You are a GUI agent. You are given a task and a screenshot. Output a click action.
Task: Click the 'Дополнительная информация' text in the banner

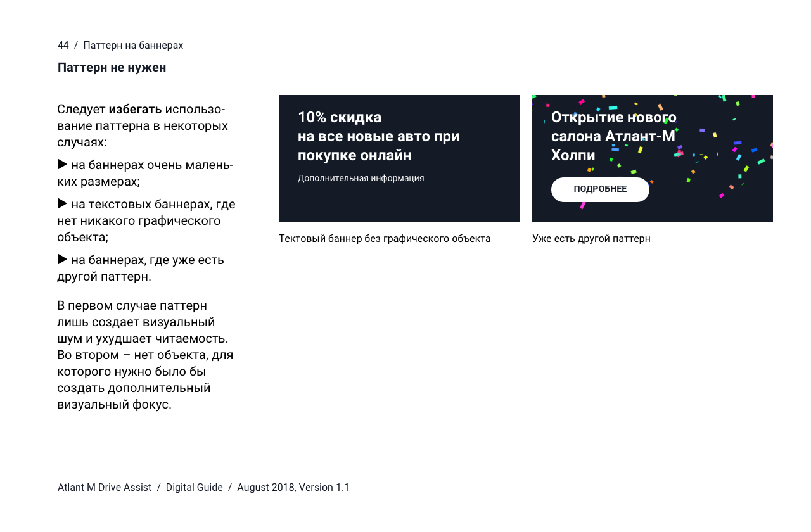pyautogui.click(x=361, y=179)
